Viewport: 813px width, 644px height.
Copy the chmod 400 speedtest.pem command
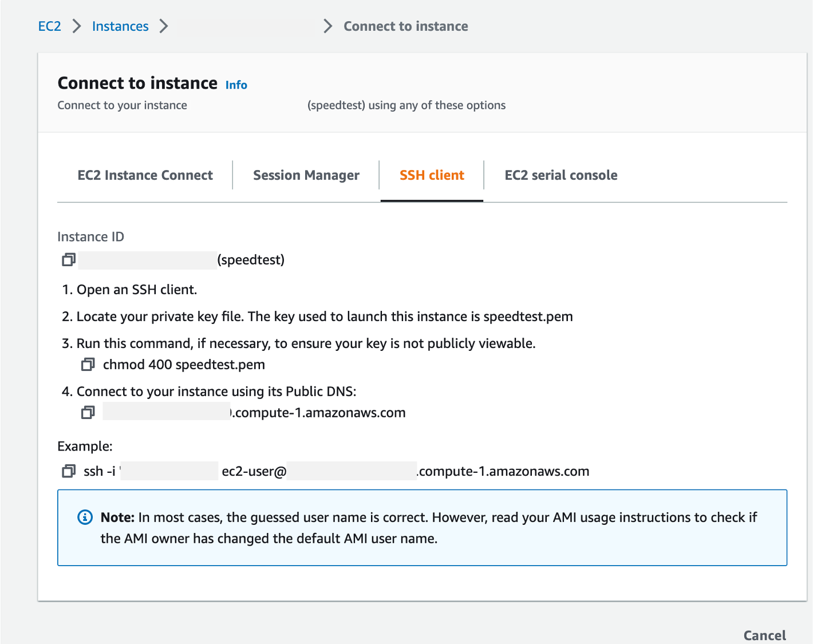(x=88, y=365)
